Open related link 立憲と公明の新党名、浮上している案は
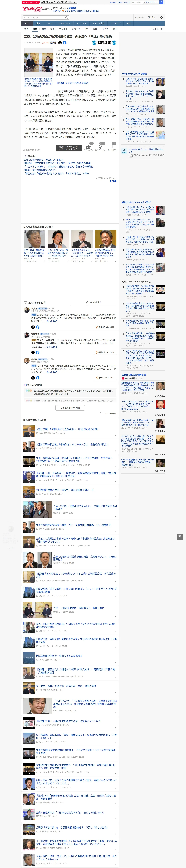186x868 pixels. 43,160
